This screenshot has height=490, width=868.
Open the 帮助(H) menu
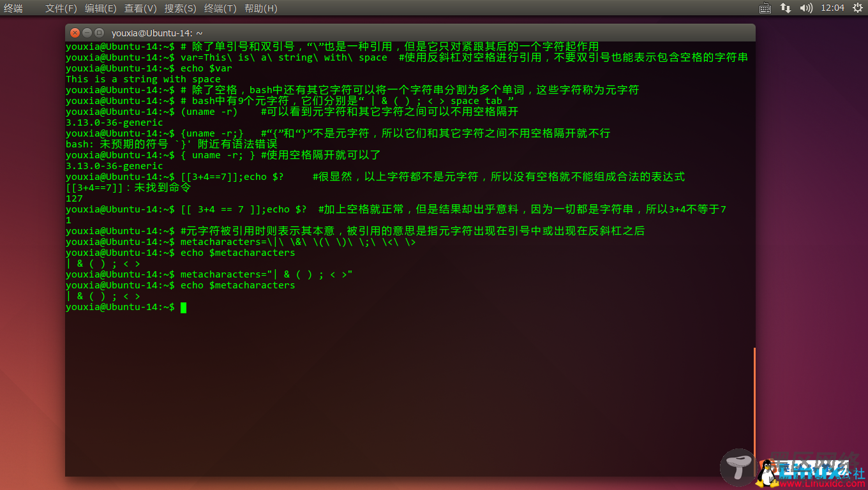[260, 8]
